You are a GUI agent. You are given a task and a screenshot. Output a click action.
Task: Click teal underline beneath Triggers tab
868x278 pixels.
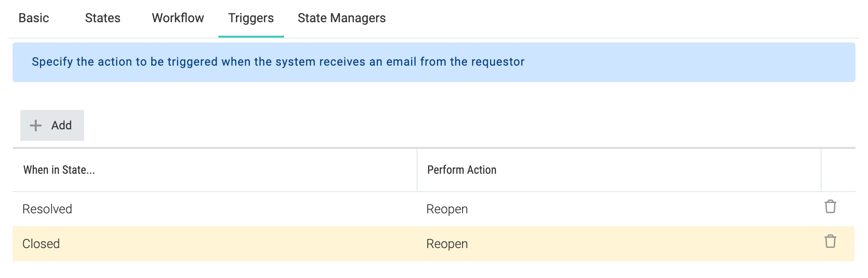(251, 37)
